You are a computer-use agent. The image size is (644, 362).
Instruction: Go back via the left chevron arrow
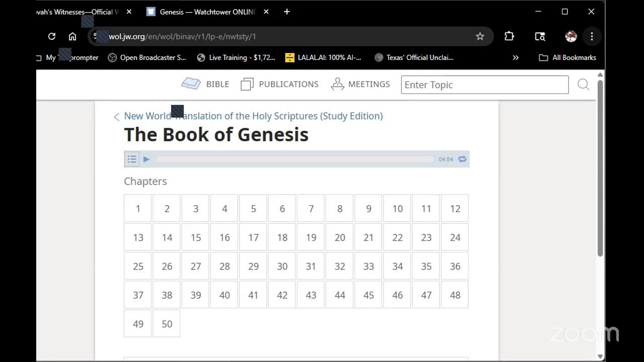click(x=117, y=117)
